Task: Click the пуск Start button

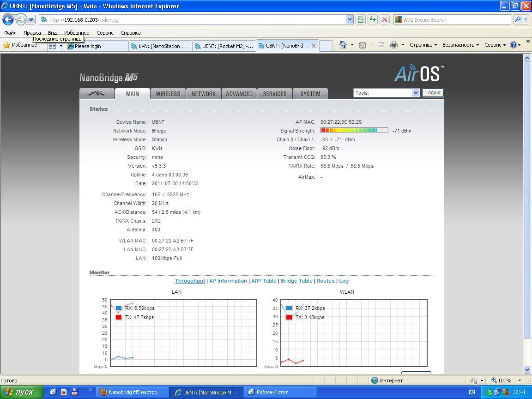Action: pos(22,392)
